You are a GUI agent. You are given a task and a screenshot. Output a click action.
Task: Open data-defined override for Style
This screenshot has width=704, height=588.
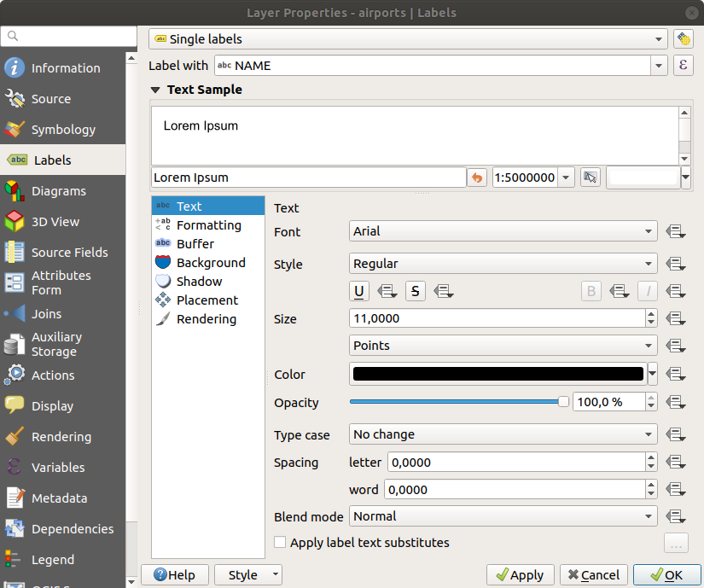click(675, 264)
